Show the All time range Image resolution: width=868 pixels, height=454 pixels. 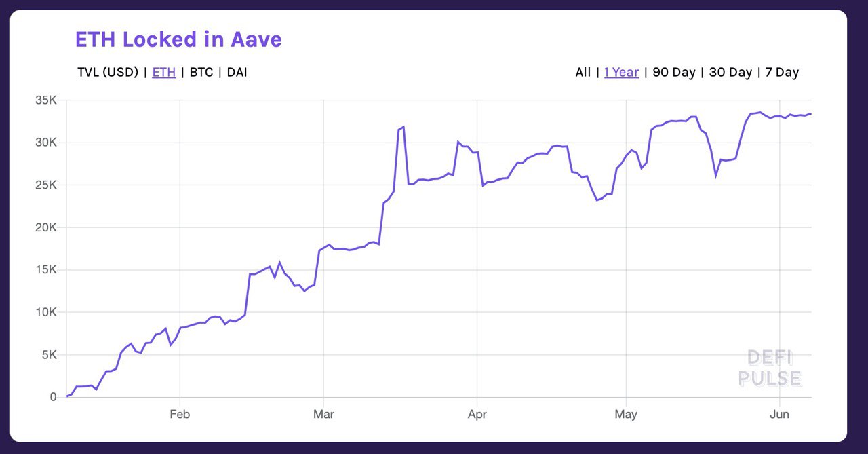click(583, 72)
